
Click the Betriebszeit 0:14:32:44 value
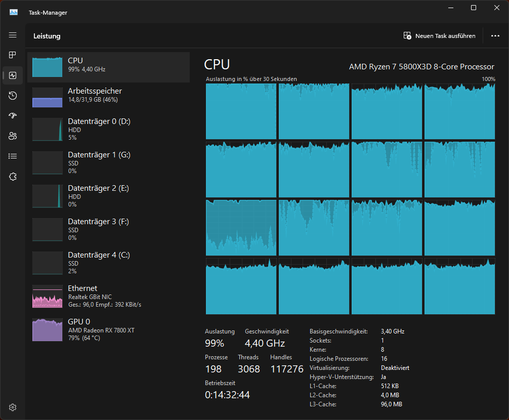coord(227,395)
